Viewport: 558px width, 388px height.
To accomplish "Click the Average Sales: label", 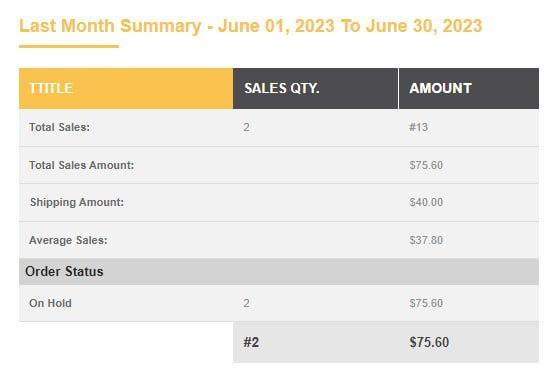I will (68, 240).
